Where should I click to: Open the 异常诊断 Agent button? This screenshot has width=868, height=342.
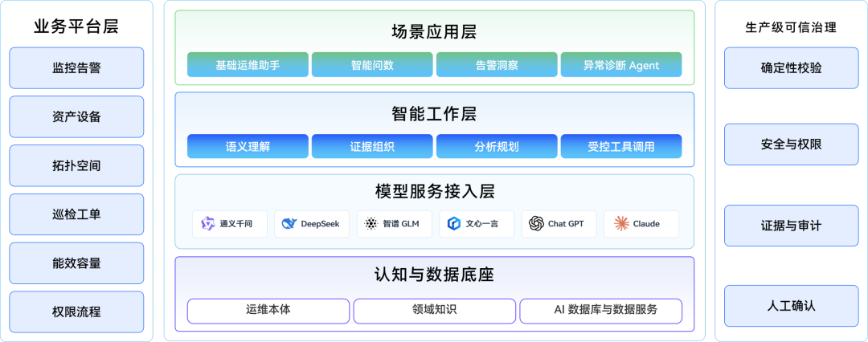pos(621,65)
